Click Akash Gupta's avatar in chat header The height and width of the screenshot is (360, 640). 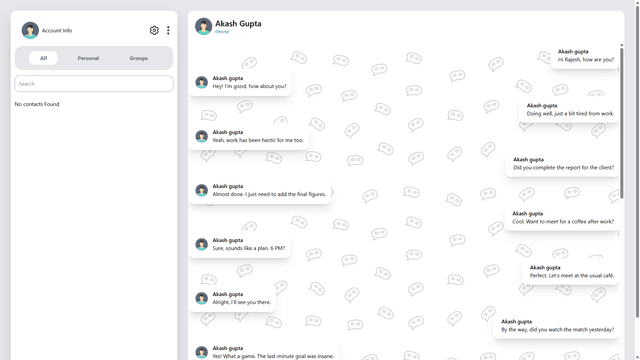pos(203,26)
